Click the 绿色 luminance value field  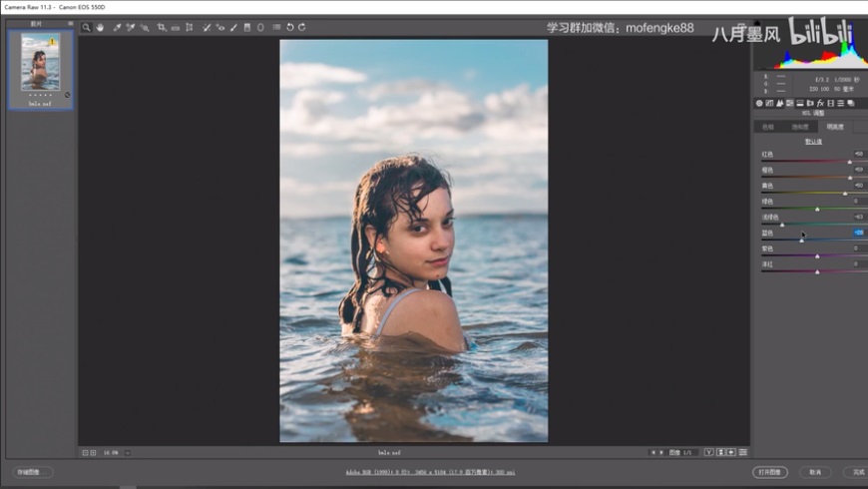tap(859, 201)
